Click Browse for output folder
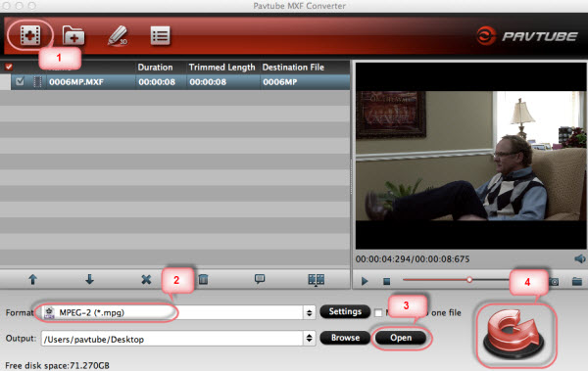Image resolution: width=588 pixels, height=371 pixels. (x=345, y=338)
